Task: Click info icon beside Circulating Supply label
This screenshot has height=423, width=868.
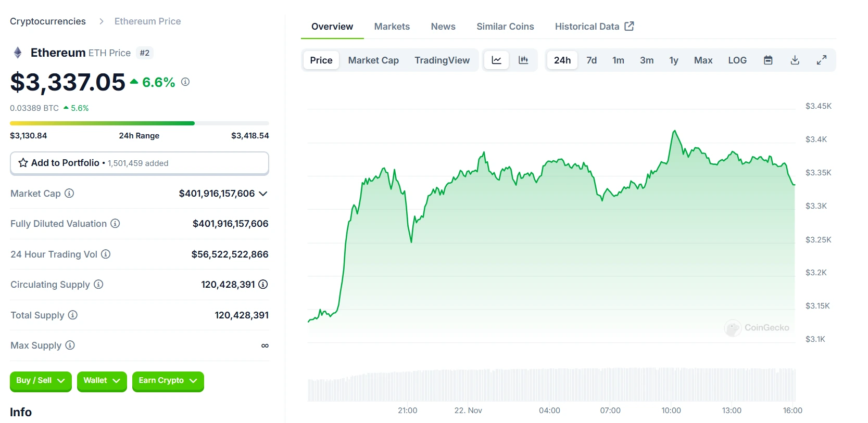Action: [x=98, y=284]
